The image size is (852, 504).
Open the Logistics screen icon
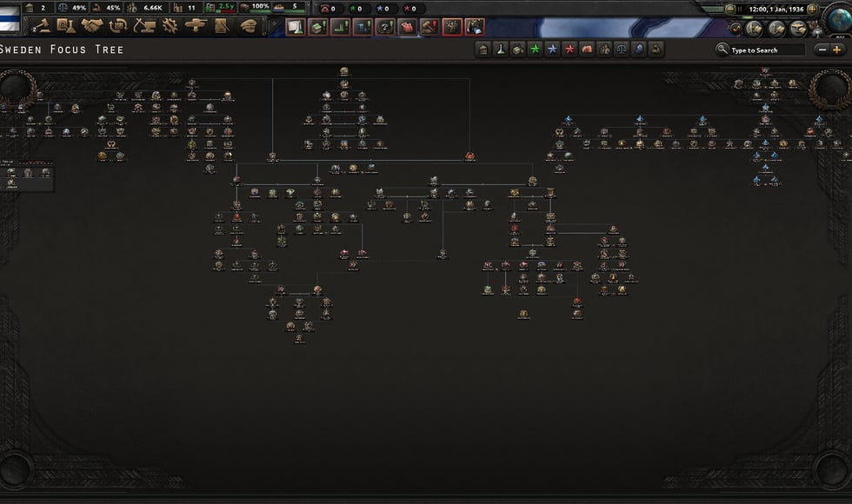point(222,26)
